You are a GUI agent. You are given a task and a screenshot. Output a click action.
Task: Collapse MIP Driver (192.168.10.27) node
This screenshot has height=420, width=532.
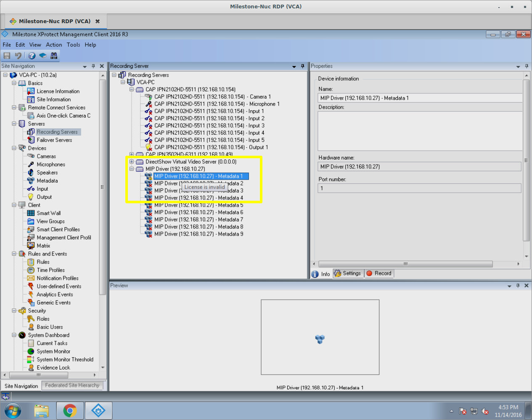tap(132, 169)
